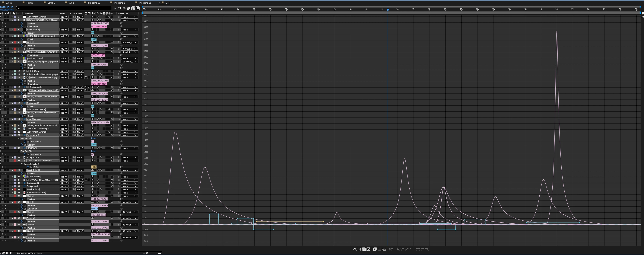Image resolution: width=644 pixels, height=255 pixels.
Task: Apply Easy Ease In to keyframes
Action: pos(423,249)
